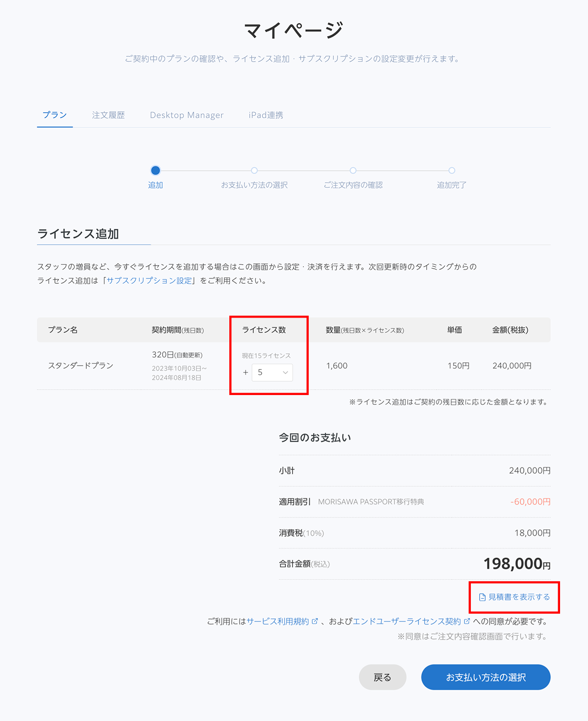Click the お支払い方法の選択 step marker
This screenshot has height=721, width=588.
click(254, 171)
